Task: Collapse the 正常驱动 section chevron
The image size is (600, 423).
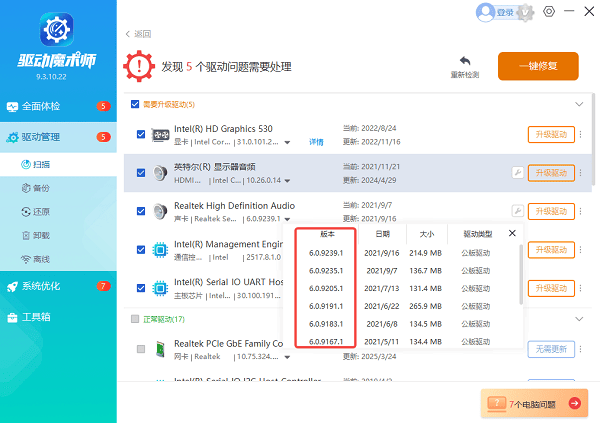Action: (578, 318)
